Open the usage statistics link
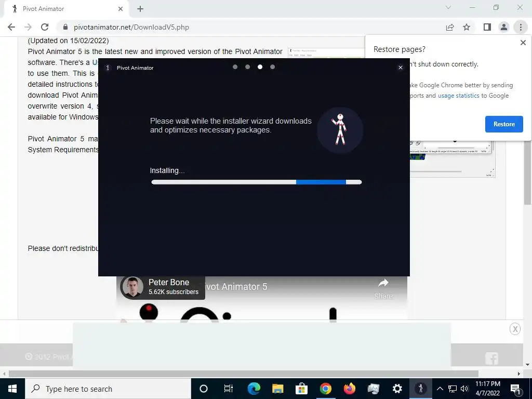The height and width of the screenshot is (399, 532). (x=458, y=96)
